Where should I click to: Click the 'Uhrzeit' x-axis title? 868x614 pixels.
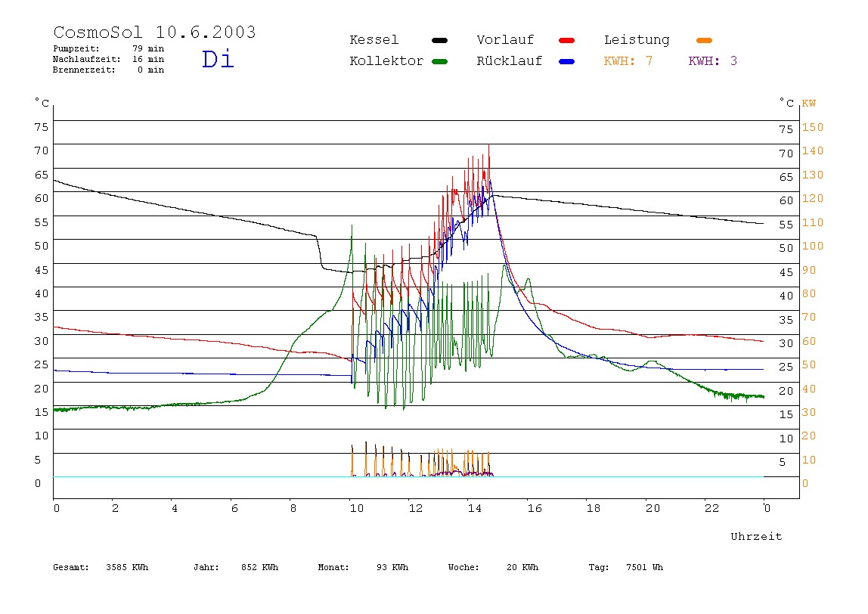tap(756, 536)
